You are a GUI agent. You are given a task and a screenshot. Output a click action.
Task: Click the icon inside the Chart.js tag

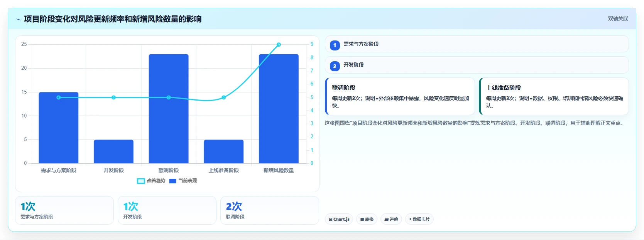[x=331, y=220]
